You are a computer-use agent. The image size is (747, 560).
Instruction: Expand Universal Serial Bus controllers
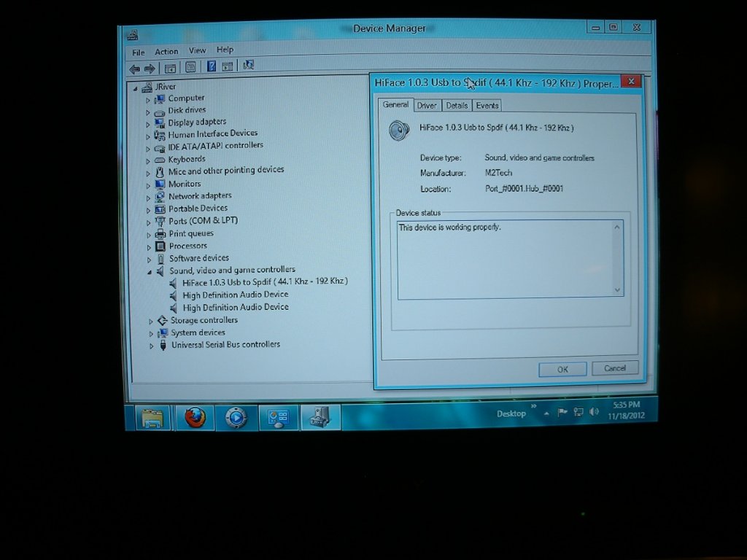[x=151, y=346]
